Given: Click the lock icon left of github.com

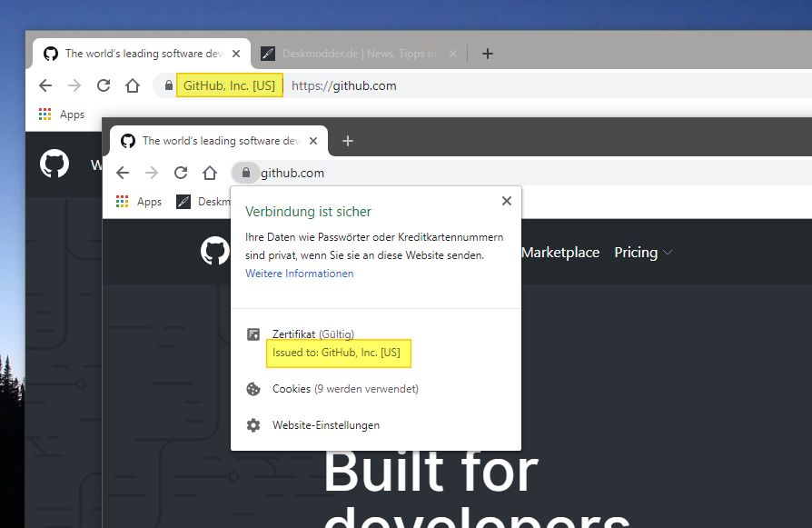Looking at the screenshot, I should (246, 173).
